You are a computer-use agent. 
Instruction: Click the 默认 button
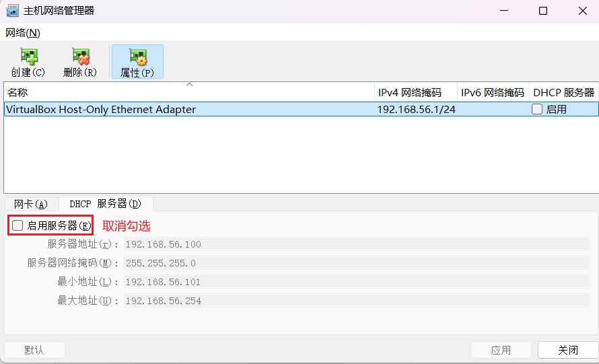(34, 350)
